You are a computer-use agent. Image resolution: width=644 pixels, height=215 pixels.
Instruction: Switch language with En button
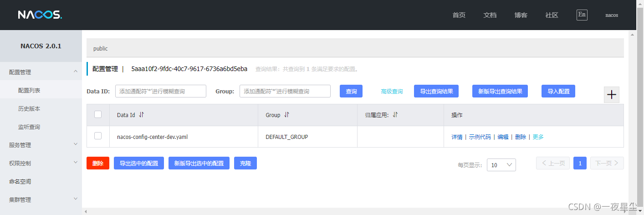click(582, 15)
